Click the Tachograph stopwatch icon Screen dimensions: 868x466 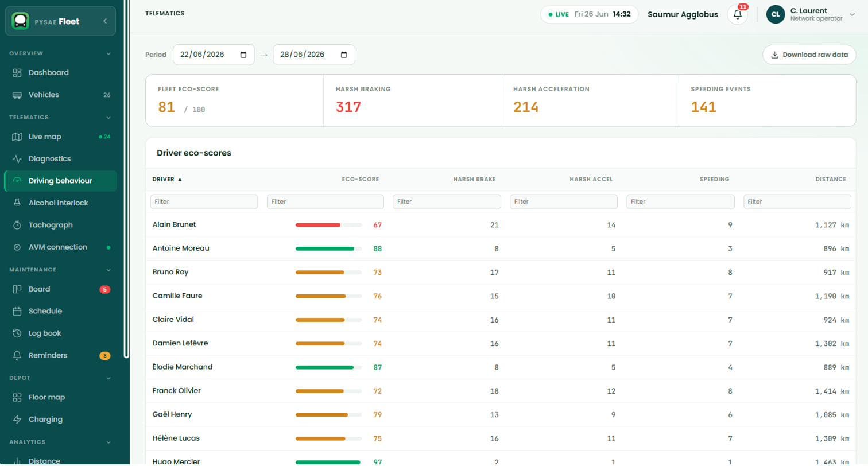[17, 225]
